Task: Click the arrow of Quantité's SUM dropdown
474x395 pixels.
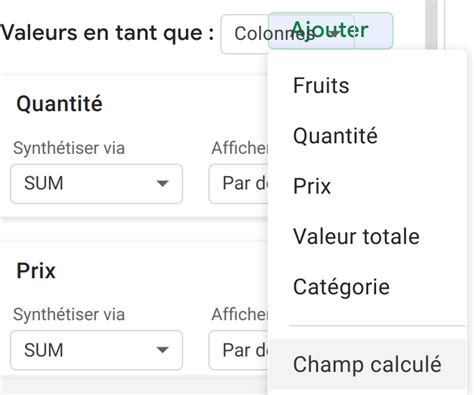Action: tap(162, 184)
